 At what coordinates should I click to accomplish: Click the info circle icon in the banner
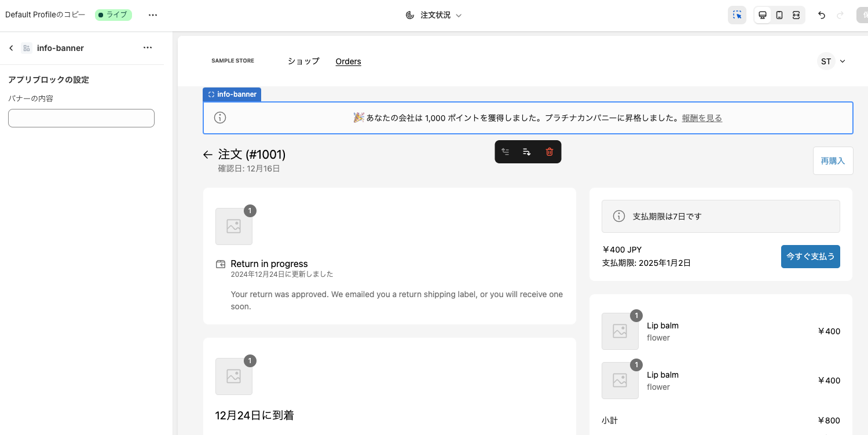tap(220, 118)
